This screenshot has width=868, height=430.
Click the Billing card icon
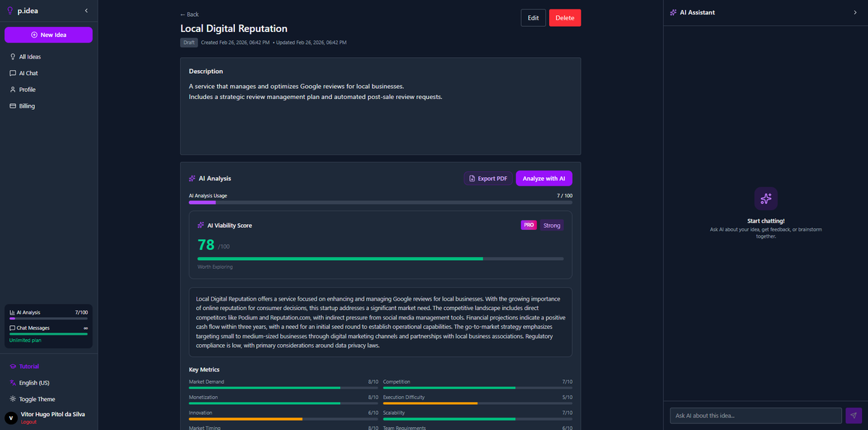12,106
